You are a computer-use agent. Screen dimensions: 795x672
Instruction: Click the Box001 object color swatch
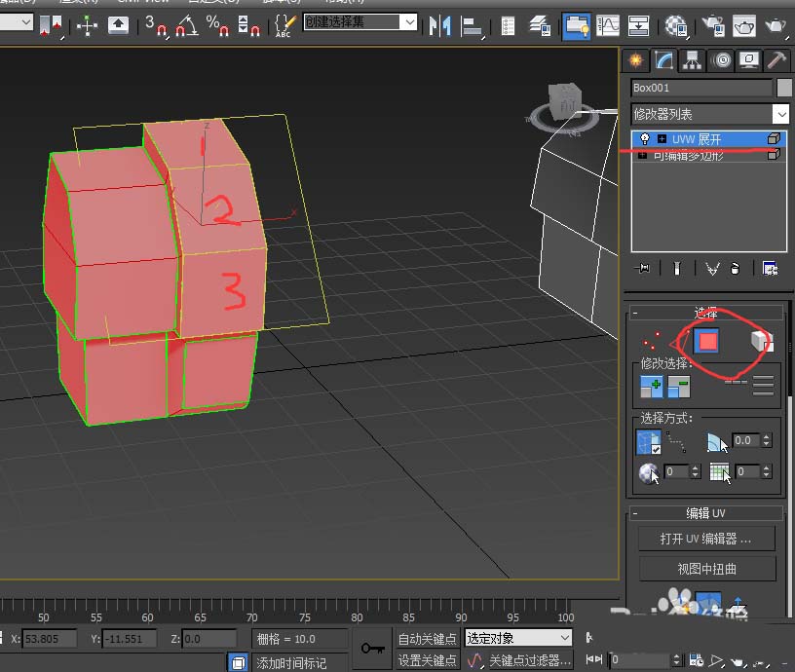[x=783, y=87]
